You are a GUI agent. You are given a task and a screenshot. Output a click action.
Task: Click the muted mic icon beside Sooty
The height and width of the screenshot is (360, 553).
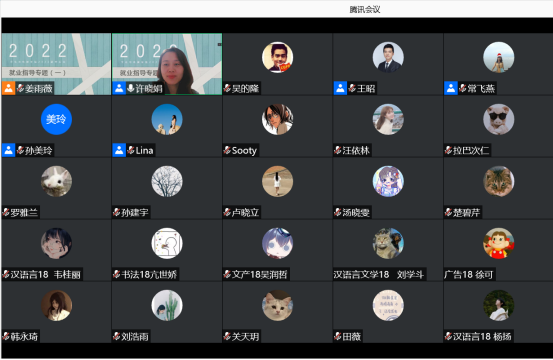[227, 151]
